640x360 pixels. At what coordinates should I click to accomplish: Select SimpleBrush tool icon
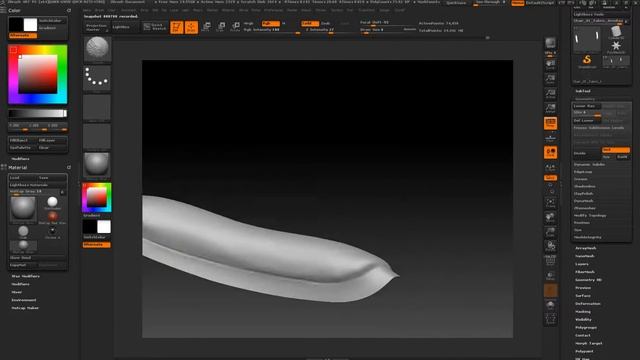pyautogui.click(x=587, y=61)
